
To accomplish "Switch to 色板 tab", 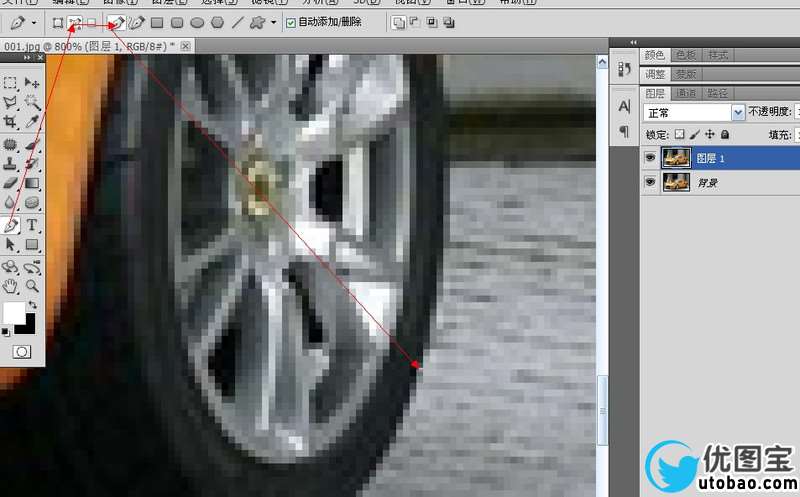I will tap(686, 55).
